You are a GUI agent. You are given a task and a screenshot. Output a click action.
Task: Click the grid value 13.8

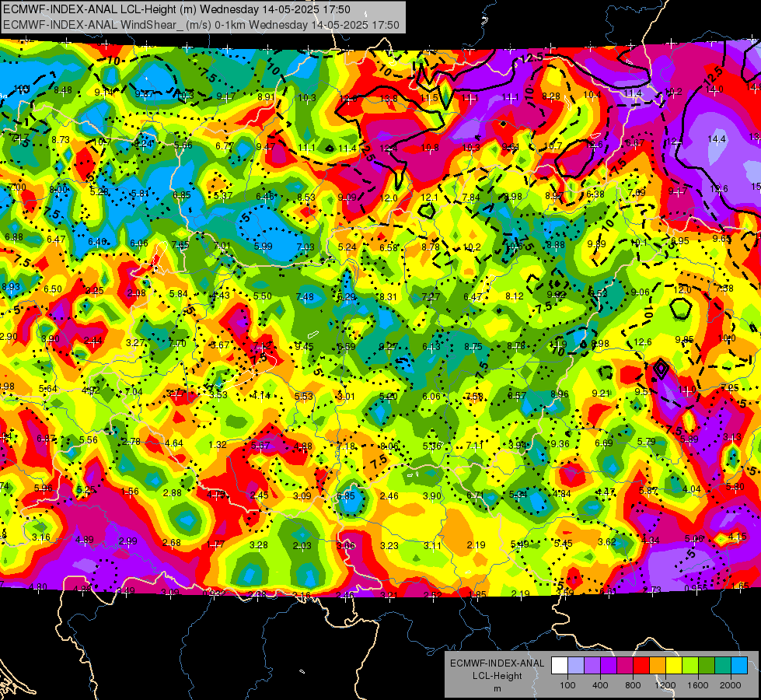[388, 99]
